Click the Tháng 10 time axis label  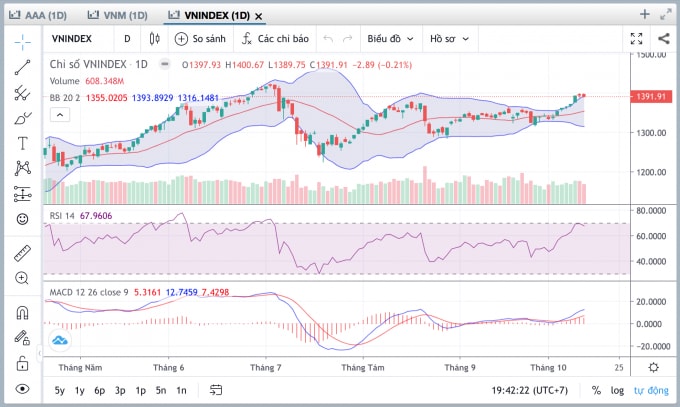pos(548,368)
